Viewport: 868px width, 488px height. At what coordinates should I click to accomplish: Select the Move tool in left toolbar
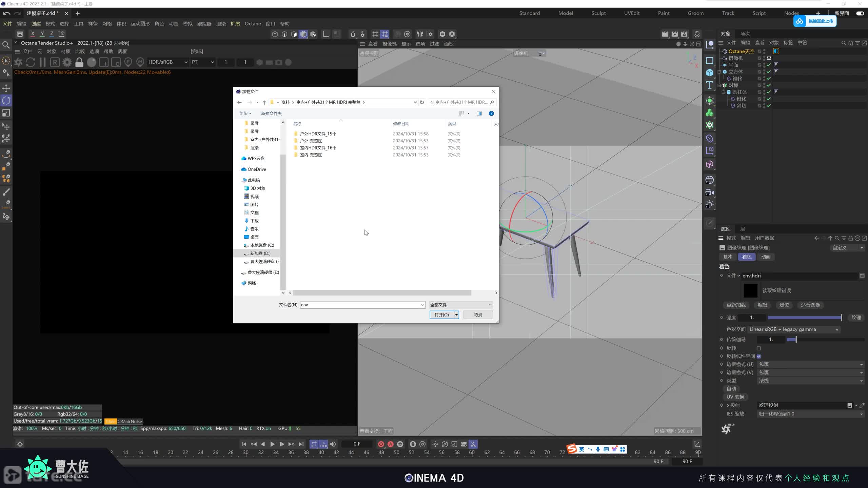[x=6, y=88]
